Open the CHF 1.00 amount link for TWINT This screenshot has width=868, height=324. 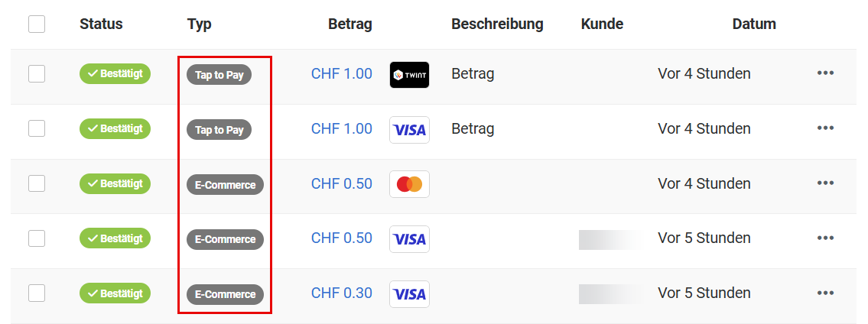342,73
